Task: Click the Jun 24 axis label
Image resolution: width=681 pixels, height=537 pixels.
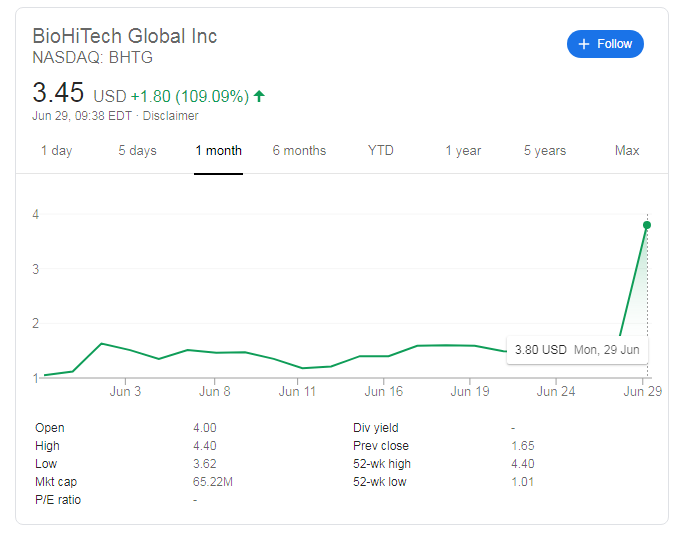Action: pos(556,391)
